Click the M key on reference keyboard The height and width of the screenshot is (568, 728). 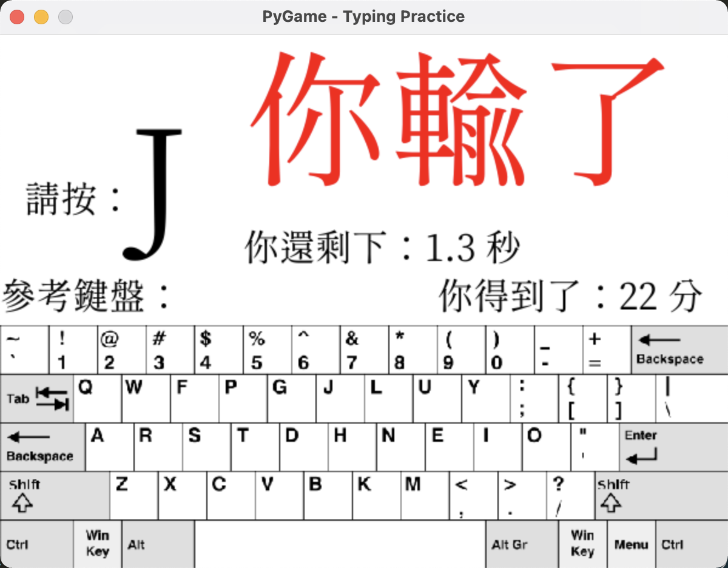[x=425, y=496]
